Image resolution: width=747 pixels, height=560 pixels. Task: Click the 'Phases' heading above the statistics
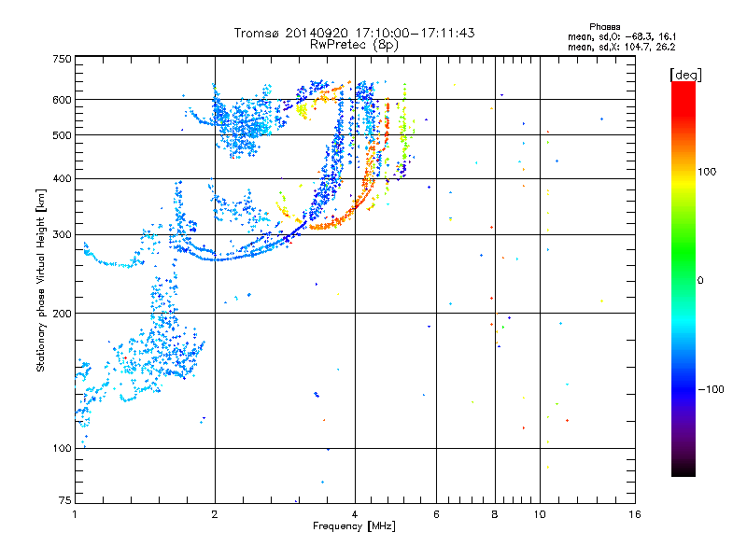(604, 27)
